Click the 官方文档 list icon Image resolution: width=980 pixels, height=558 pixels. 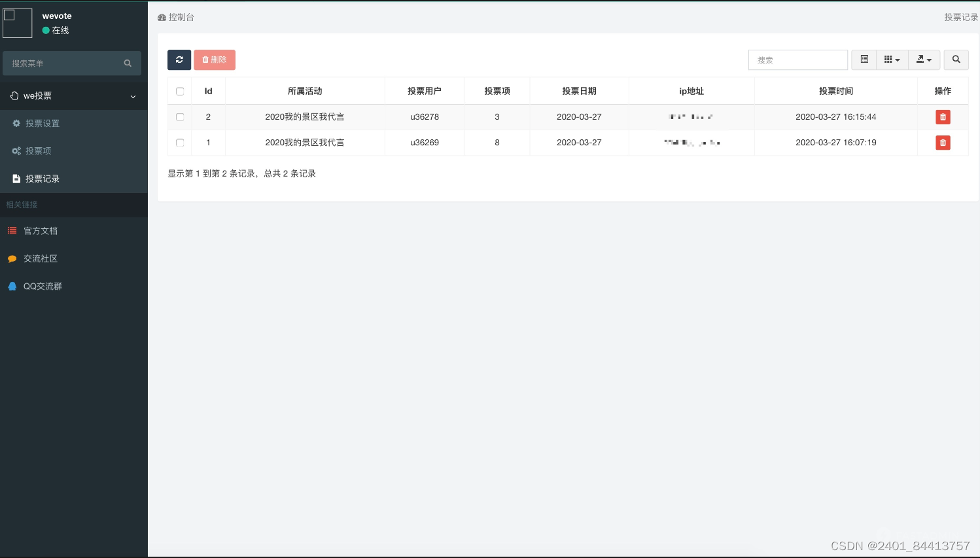point(12,231)
